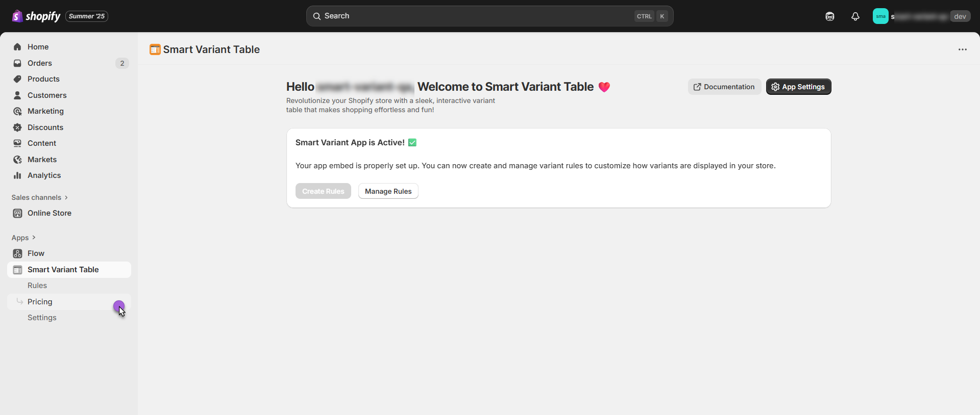Click the green check mark icon
The height and width of the screenshot is (415, 980).
(412, 143)
